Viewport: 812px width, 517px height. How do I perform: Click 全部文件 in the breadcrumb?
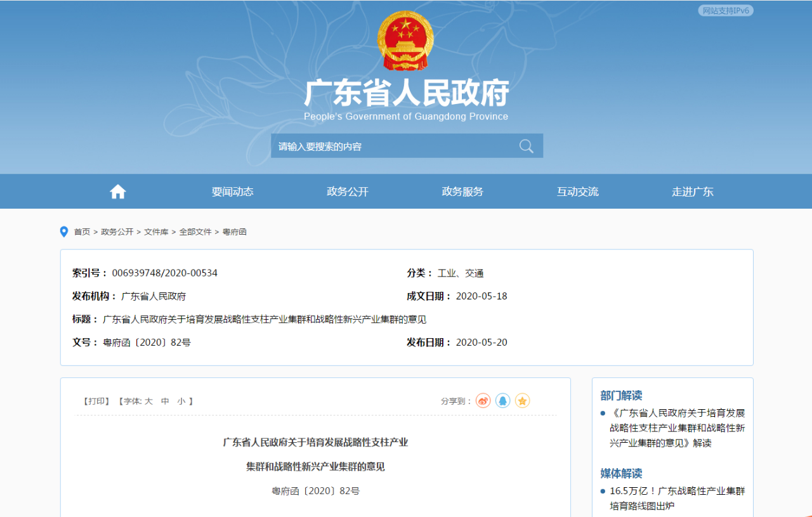click(x=195, y=232)
